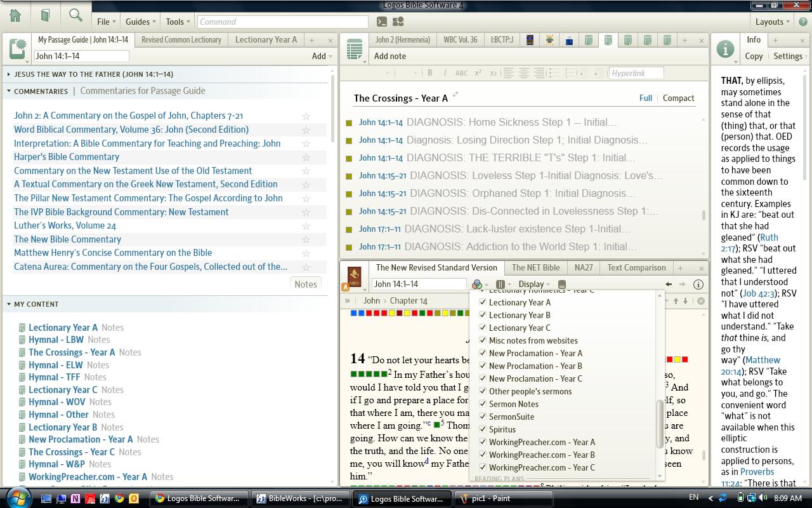Image resolution: width=812 pixels, height=508 pixels.
Task: Open the Add dropdown in Passage Guide
Action: click(322, 56)
